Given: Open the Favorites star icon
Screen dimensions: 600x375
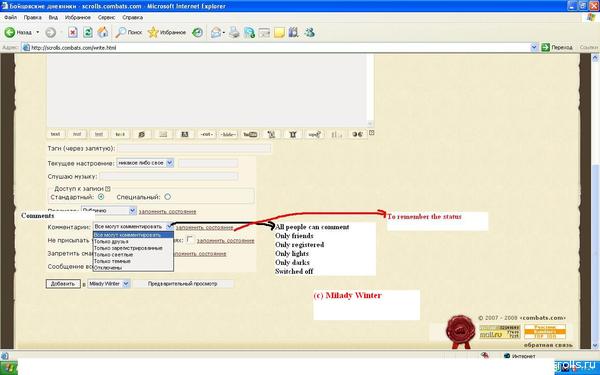Looking at the screenshot, I should (153, 33).
